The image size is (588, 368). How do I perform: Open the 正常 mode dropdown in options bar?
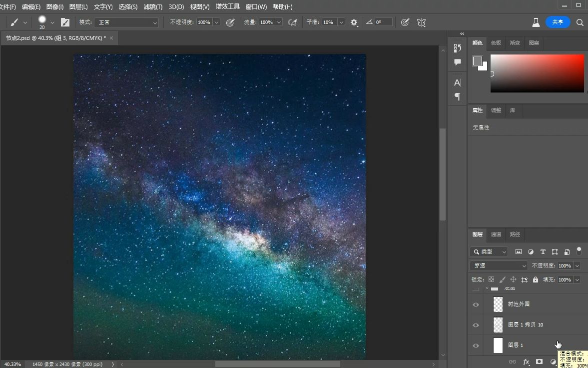126,22
